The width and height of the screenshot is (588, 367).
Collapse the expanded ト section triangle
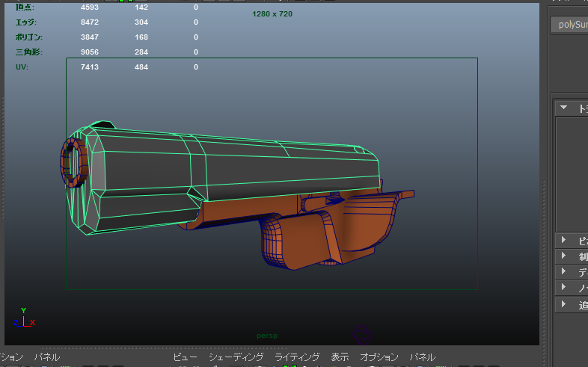pos(563,108)
